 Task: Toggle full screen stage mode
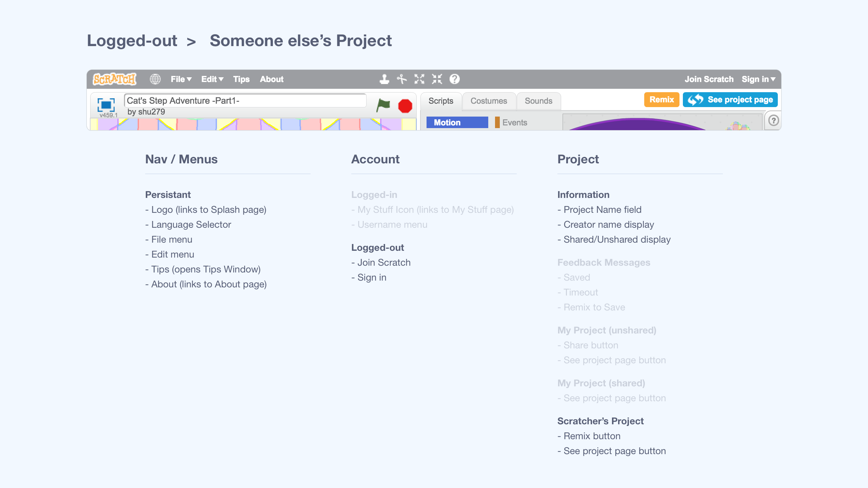click(x=106, y=105)
